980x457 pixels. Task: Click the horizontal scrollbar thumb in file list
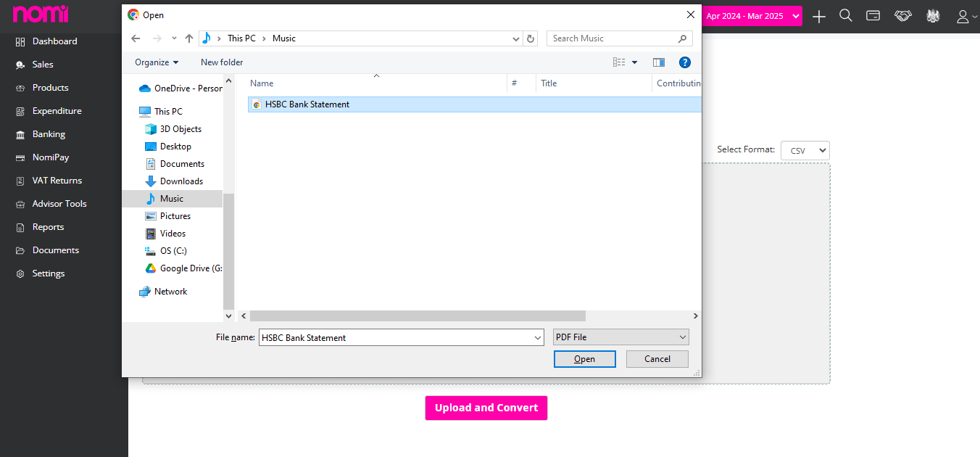point(418,316)
